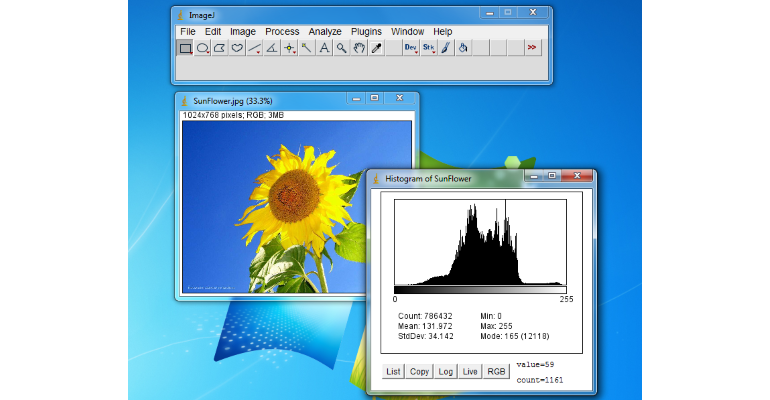Viewport: 770px width, 400px height.
Task: Click the RGB button in Histogram
Action: [x=496, y=372]
